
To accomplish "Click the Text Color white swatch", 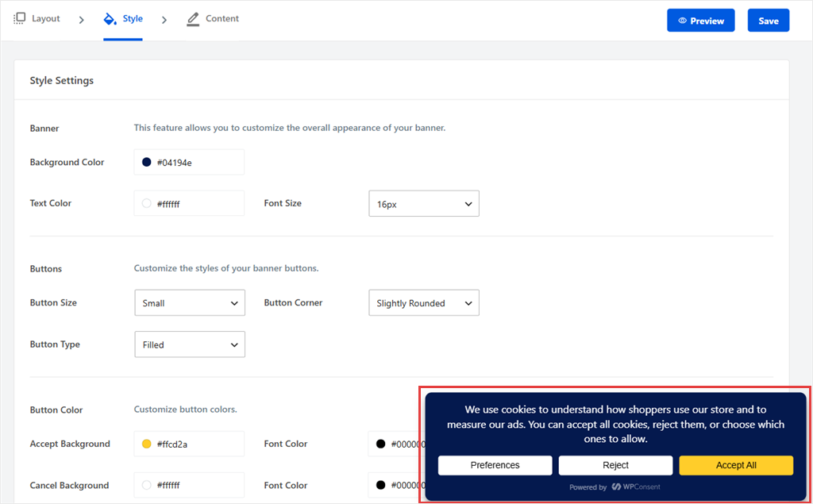I will click(x=147, y=204).
